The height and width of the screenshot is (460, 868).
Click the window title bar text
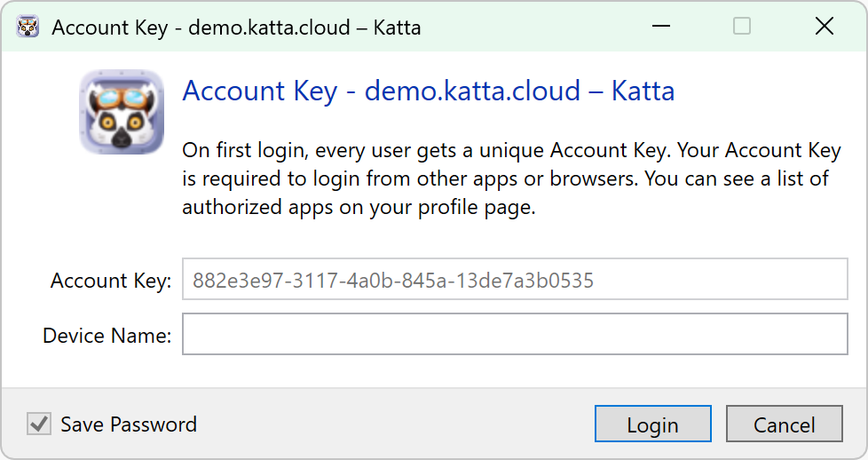[236, 28]
